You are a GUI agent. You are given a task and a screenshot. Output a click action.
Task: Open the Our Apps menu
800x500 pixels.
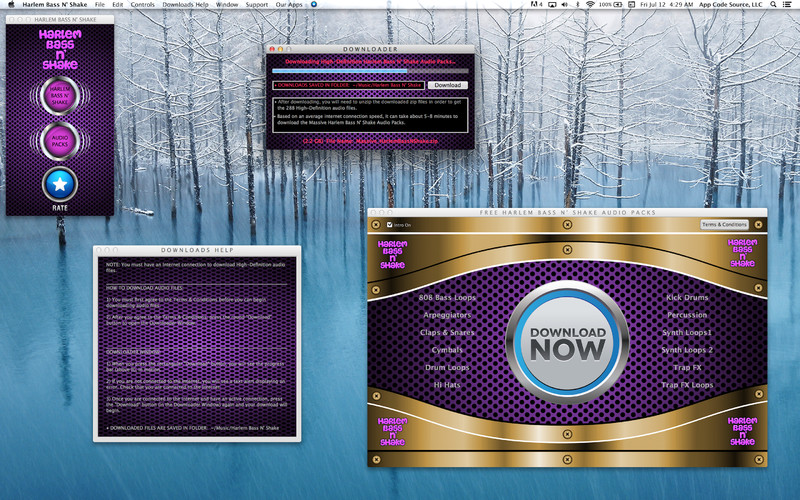pyautogui.click(x=289, y=5)
